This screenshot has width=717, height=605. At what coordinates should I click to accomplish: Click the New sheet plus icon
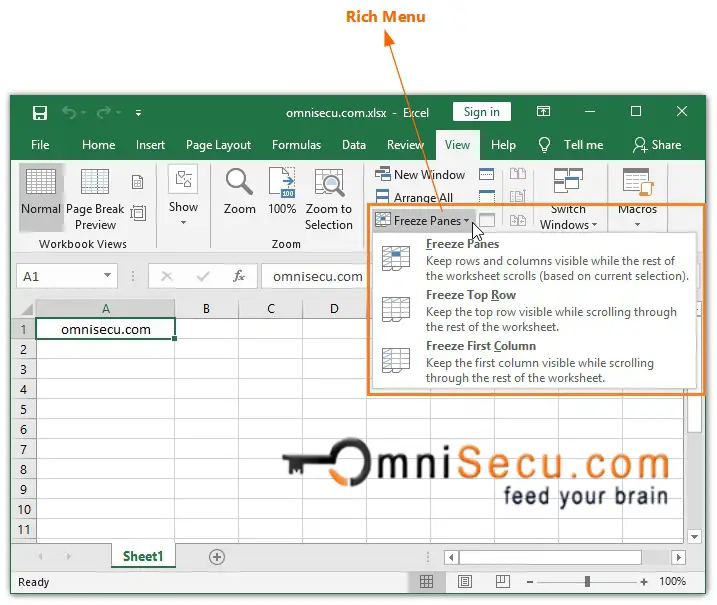tap(217, 557)
